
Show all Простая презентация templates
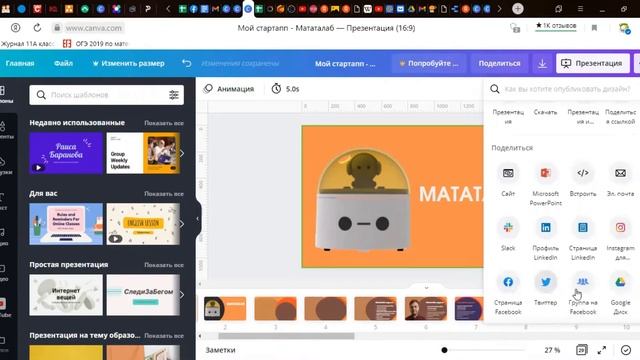pyautogui.click(x=164, y=265)
